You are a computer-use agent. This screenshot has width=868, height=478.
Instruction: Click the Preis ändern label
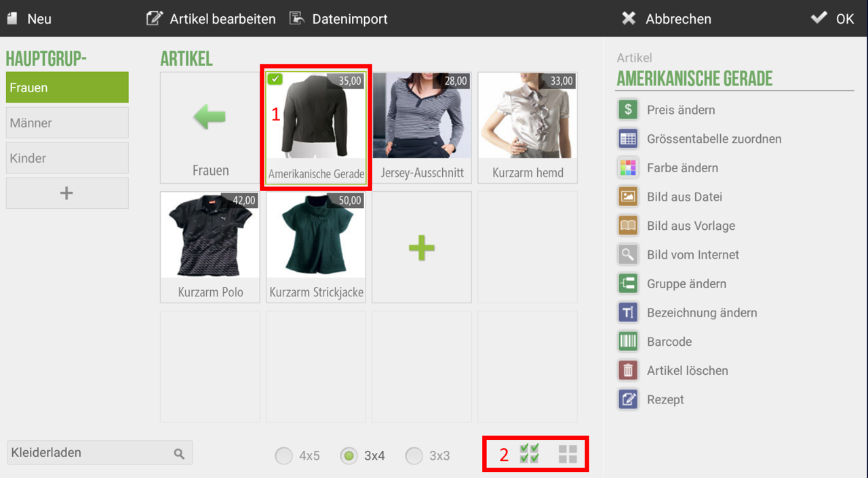[x=681, y=110]
